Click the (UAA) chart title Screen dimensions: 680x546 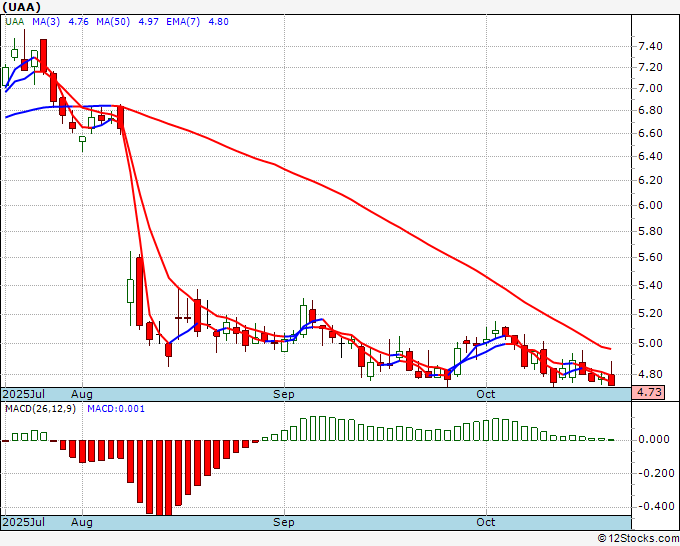pos(22,7)
